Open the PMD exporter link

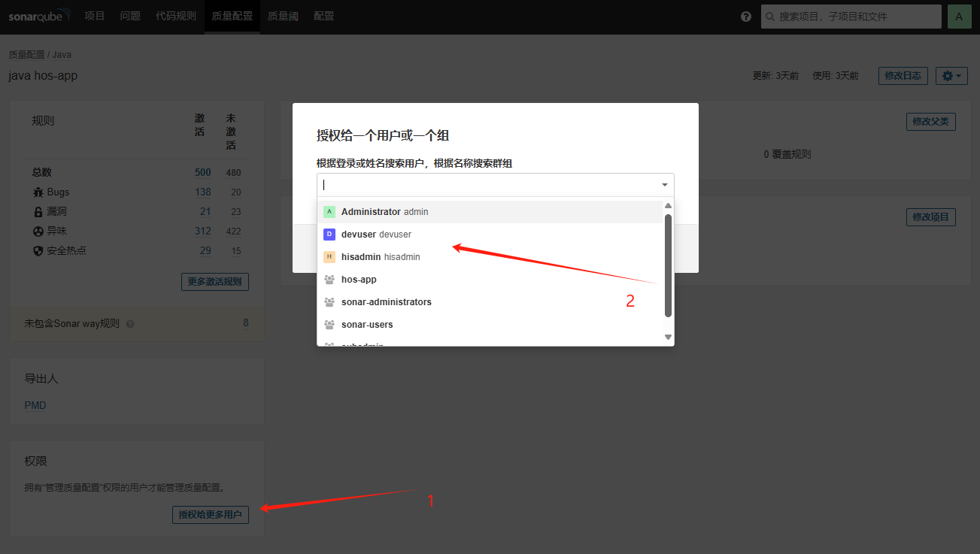click(x=35, y=405)
